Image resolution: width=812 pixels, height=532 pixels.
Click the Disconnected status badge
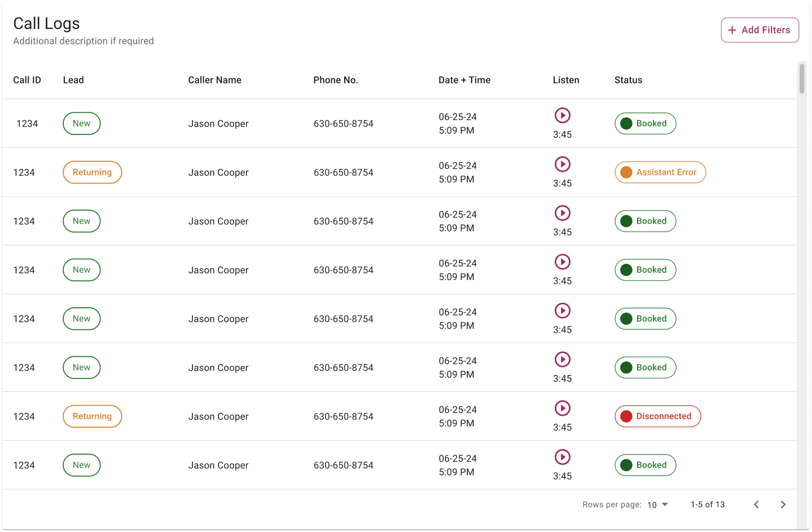657,416
